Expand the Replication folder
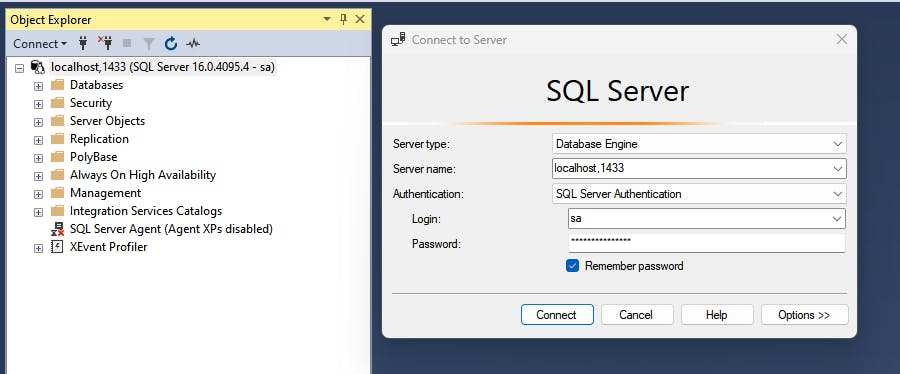Screen dimensions: 900x374 pyautogui.click(x=38, y=140)
